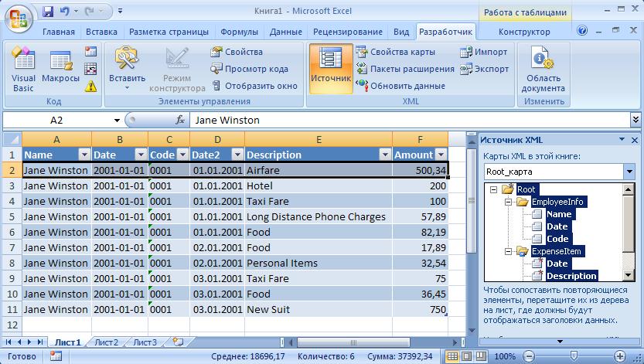Viewport: 644px width, 364px height.
Task: Click the horizontal sheet scrollbar thumb
Action: point(353,342)
